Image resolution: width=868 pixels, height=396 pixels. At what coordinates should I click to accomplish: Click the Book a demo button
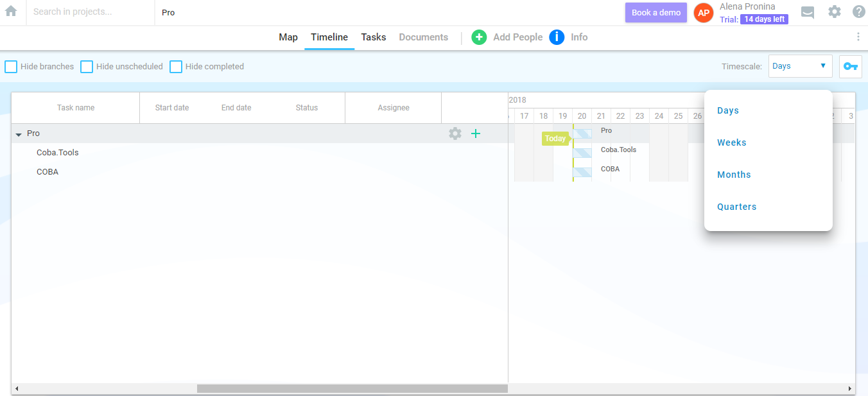point(656,12)
